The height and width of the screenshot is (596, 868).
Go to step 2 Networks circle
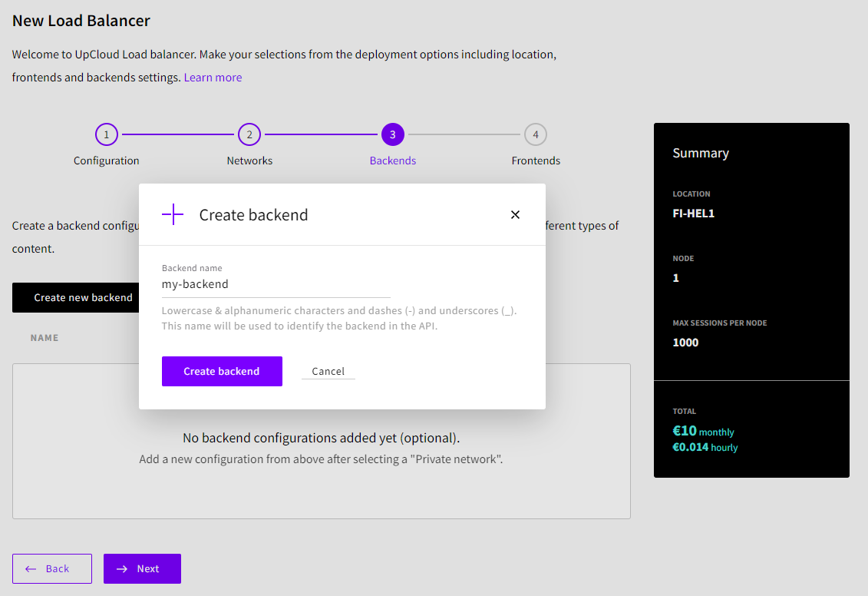pyautogui.click(x=249, y=134)
